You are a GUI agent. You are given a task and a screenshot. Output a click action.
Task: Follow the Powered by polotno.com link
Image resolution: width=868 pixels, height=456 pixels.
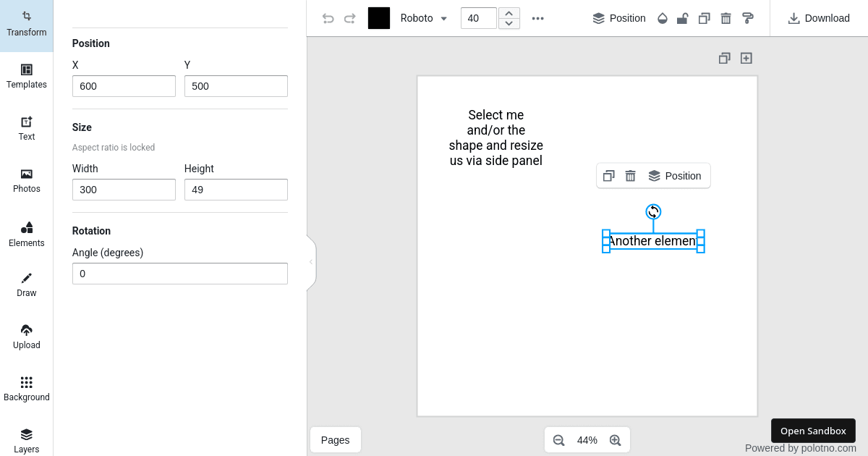[801, 448]
